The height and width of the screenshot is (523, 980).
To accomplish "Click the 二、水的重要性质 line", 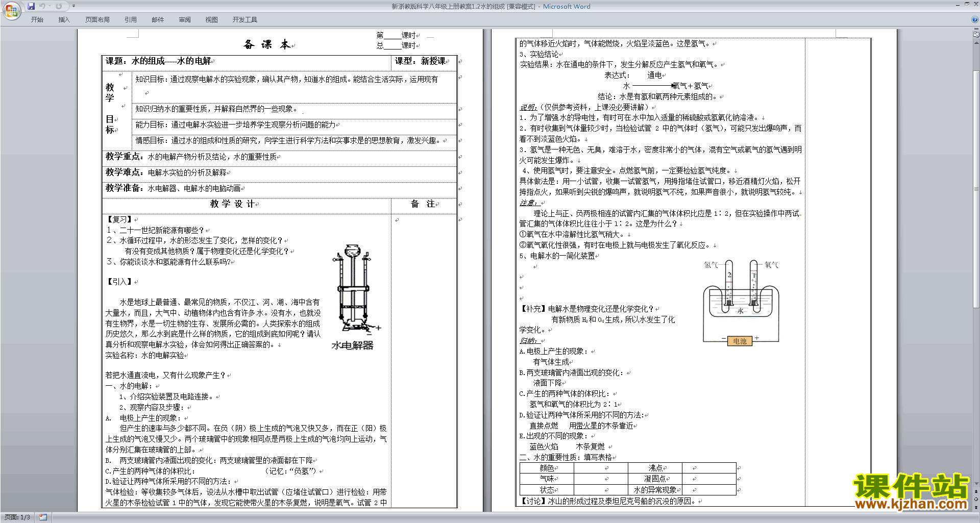I will tap(566, 457).
